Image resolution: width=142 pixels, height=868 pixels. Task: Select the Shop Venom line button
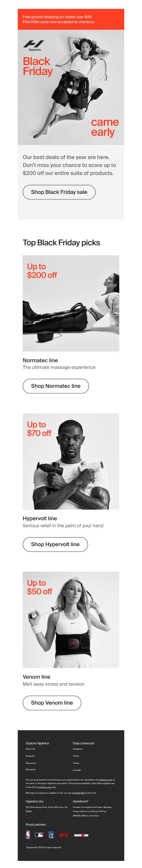click(x=52, y=703)
